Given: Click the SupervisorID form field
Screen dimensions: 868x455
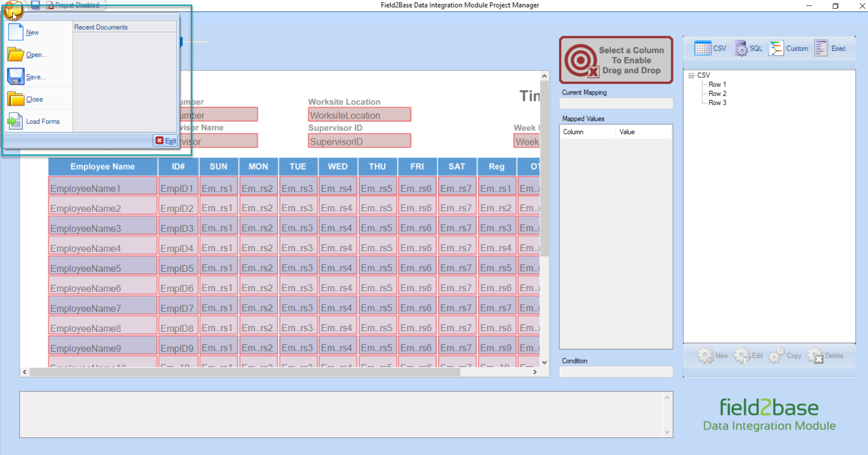Looking at the screenshot, I should pyautogui.click(x=360, y=141).
